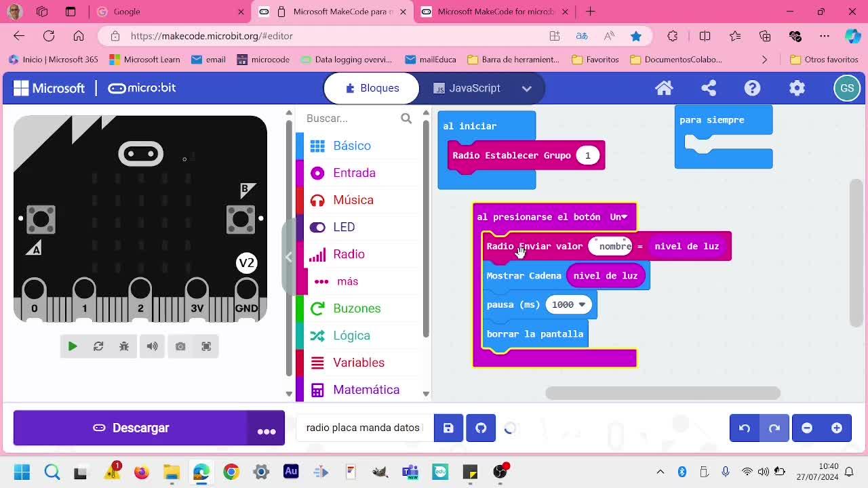Image resolution: width=868 pixels, height=488 pixels.
Task: Reload the page in the browser
Action: tap(49, 36)
